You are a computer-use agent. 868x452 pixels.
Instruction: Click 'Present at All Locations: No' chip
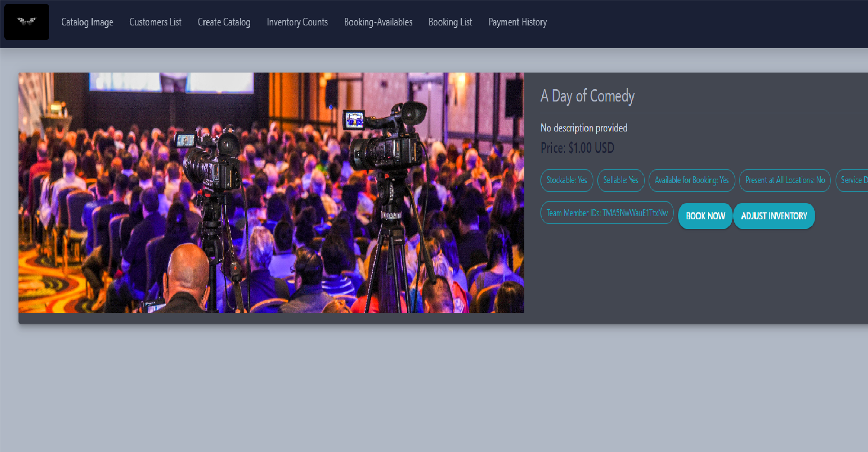coord(785,180)
